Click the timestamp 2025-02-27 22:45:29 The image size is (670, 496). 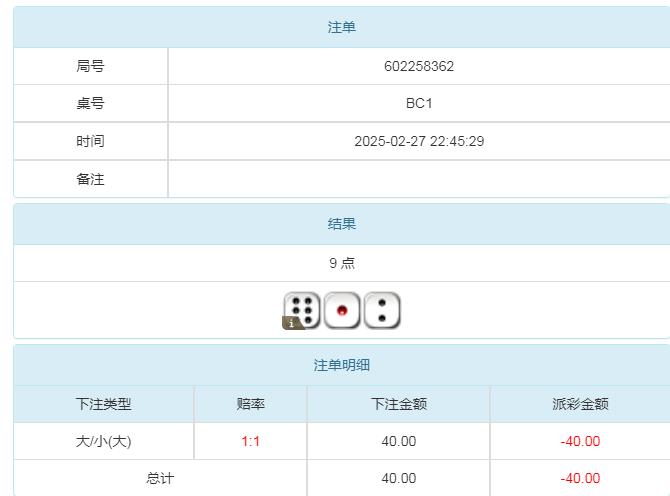[418, 141]
